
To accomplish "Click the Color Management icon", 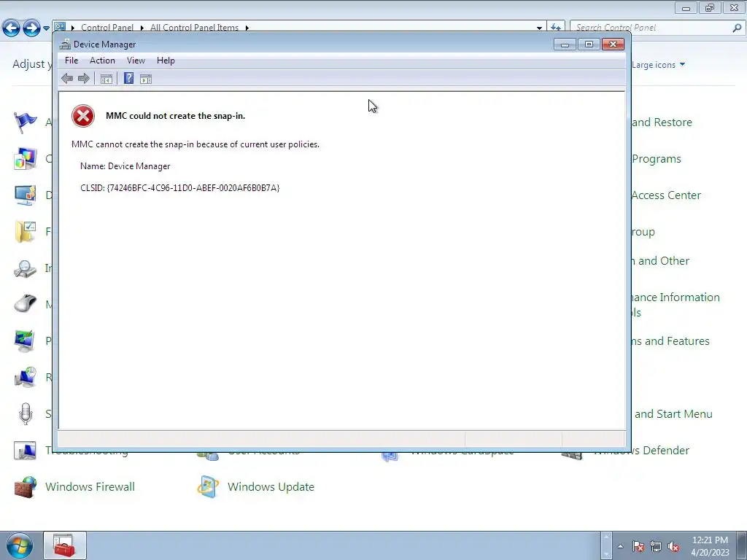I will [26, 158].
